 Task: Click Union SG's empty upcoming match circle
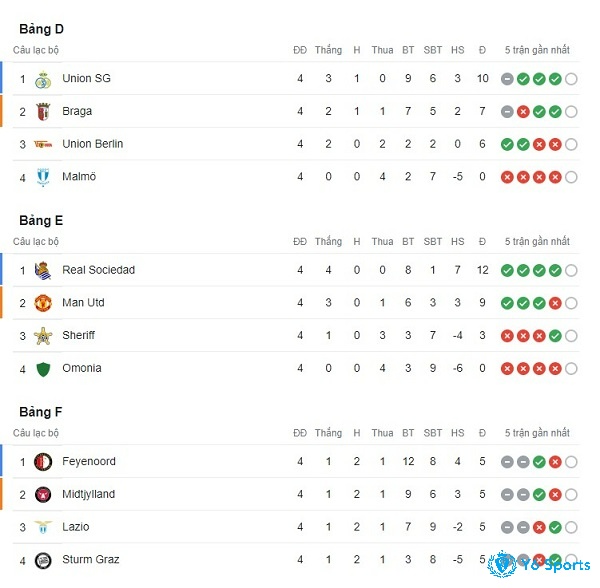click(x=571, y=79)
